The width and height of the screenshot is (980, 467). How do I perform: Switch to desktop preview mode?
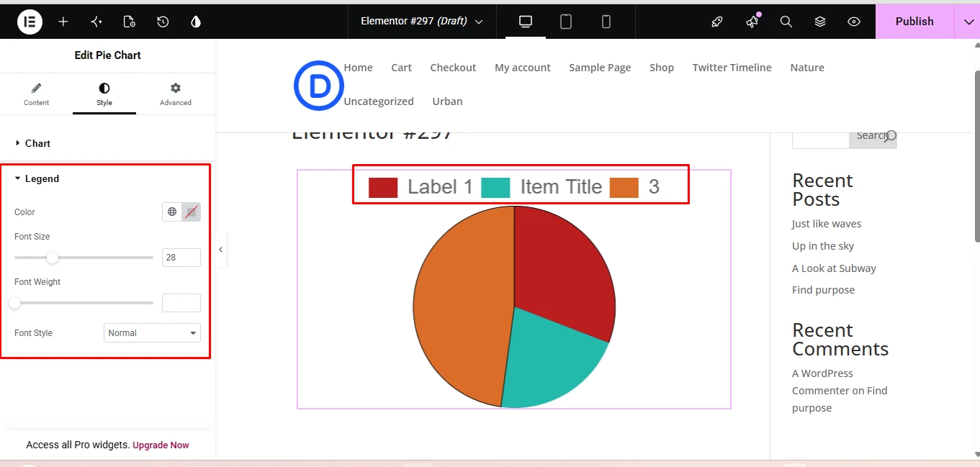(526, 22)
